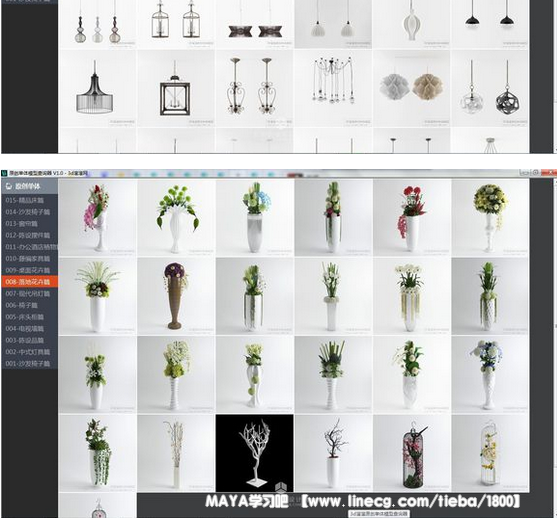The height and width of the screenshot is (518, 557).
Task: Open the glass dome with pink blossoms thumbnail
Action: (x=411, y=453)
